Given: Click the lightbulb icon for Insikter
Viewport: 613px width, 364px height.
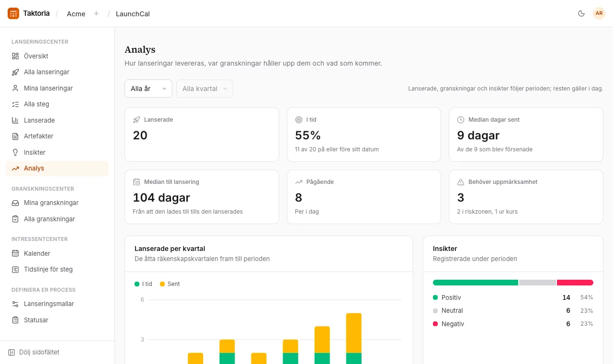Looking at the screenshot, I should coord(15,152).
